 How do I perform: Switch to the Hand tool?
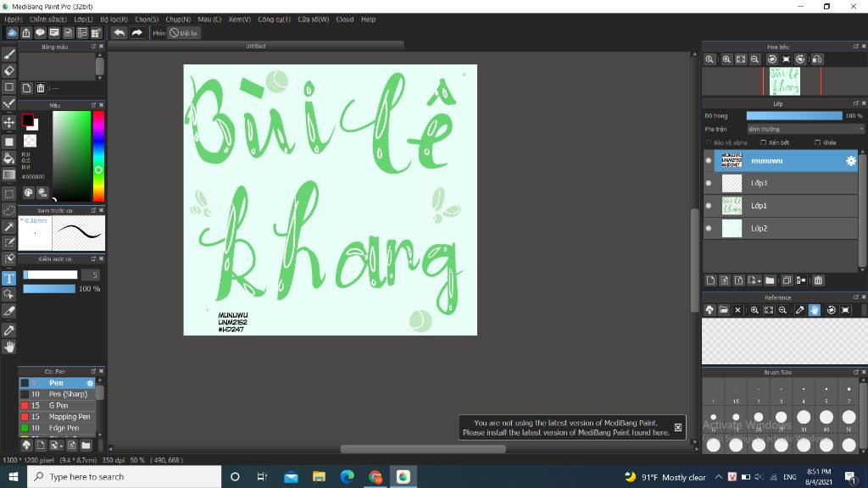pos(8,347)
